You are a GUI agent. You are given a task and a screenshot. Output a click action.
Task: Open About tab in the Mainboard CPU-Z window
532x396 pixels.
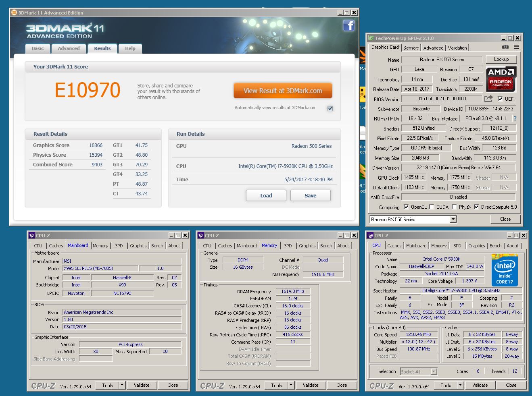(x=174, y=246)
